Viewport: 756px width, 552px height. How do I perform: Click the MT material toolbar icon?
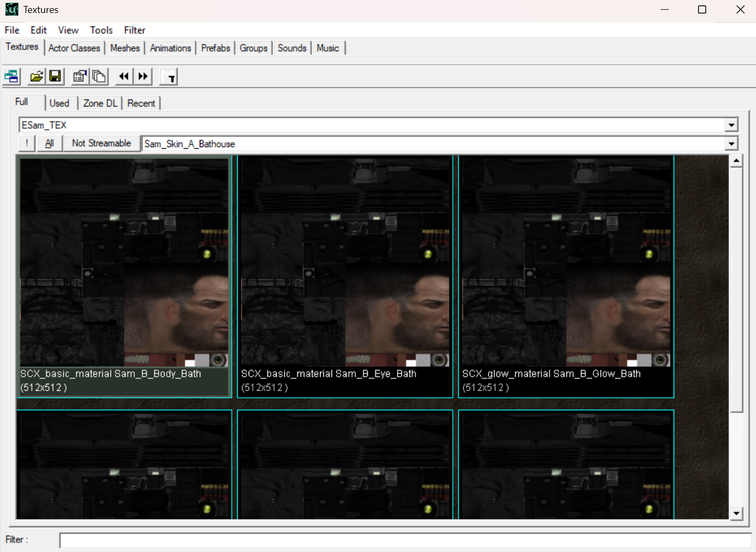point(168,76)
